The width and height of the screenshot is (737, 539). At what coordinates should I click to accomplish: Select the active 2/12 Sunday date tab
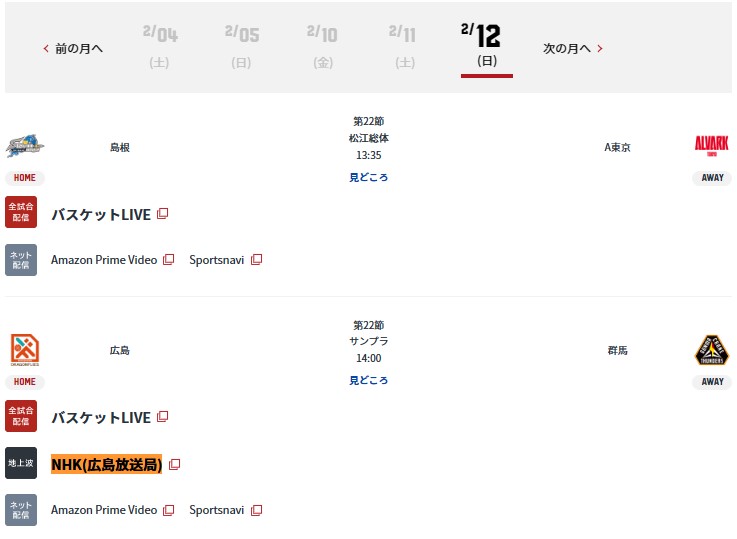pos(487,46)
